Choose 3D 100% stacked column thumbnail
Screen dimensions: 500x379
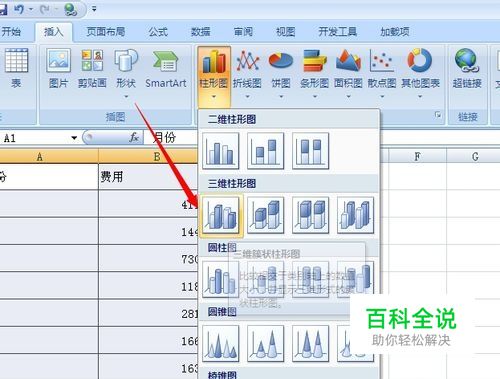(310, 215)
